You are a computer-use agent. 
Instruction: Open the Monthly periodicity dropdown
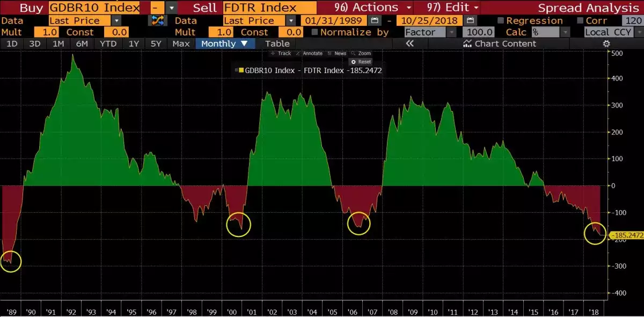225,44
